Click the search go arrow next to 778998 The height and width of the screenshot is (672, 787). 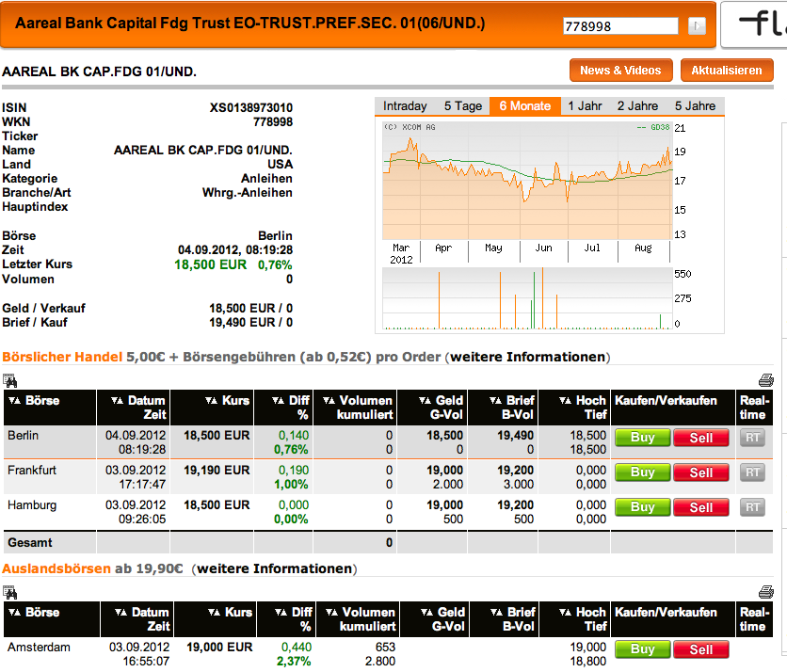[x=697, y=25]
